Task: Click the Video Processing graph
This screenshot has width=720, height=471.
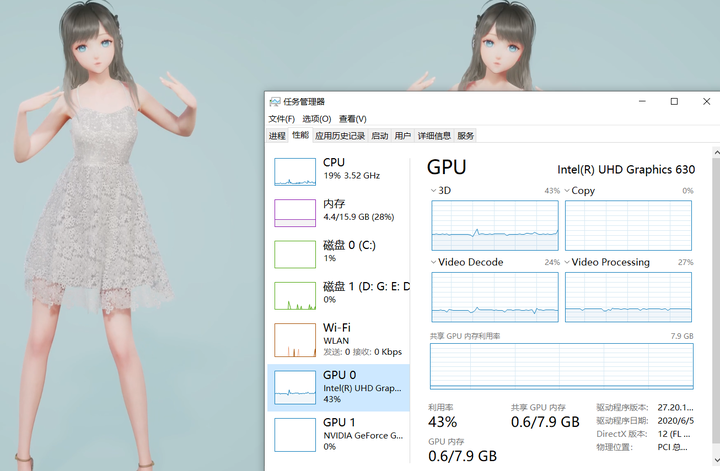Action: tap(628, 297)
